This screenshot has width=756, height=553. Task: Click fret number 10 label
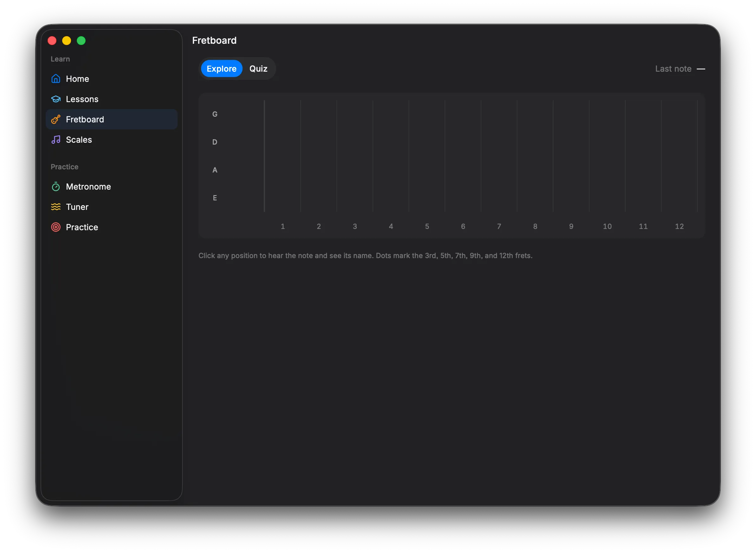(607, 227)
